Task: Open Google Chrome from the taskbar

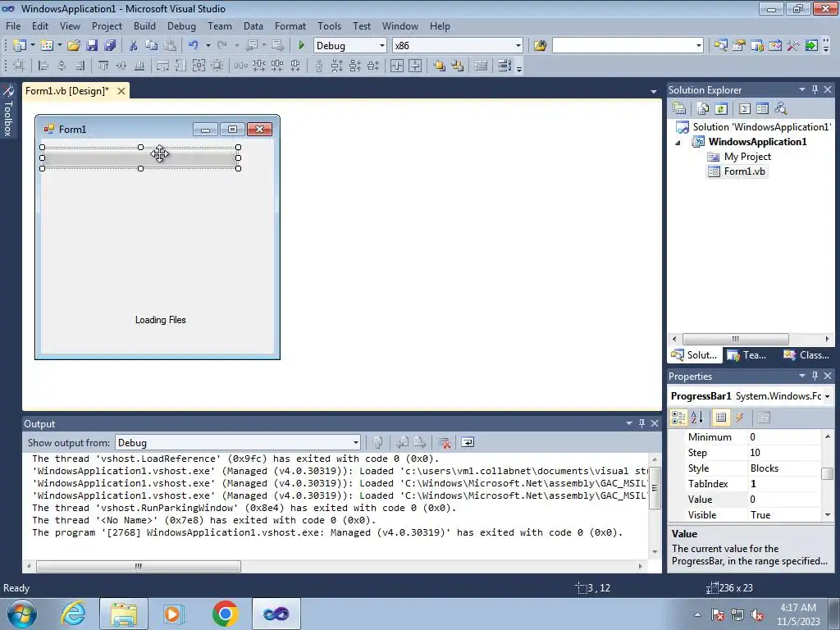Action: (225, 614)
